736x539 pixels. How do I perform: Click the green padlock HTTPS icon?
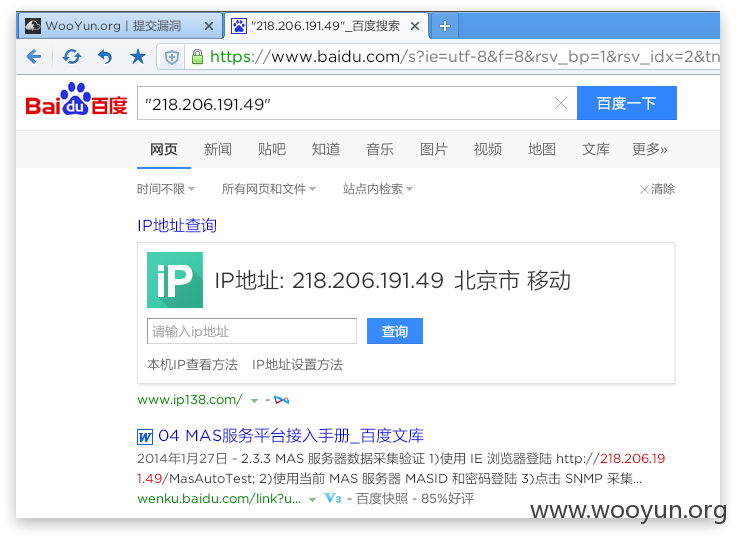click(198, 57)
